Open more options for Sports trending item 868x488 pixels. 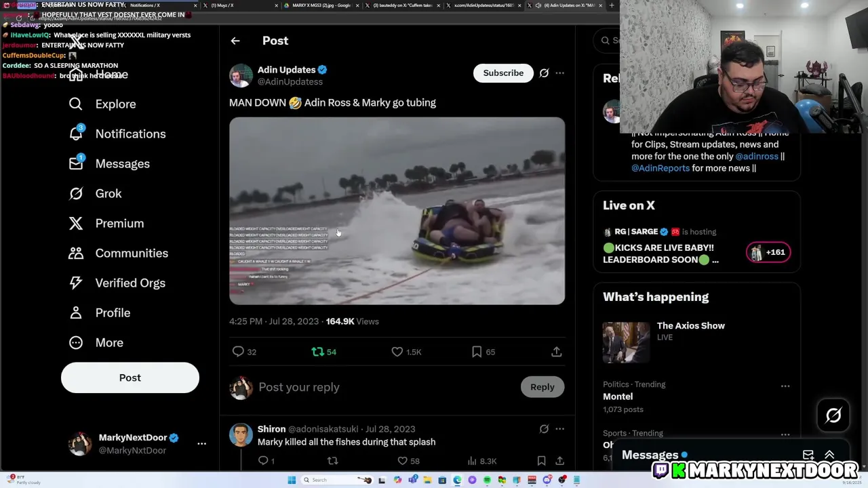point(785,434)
